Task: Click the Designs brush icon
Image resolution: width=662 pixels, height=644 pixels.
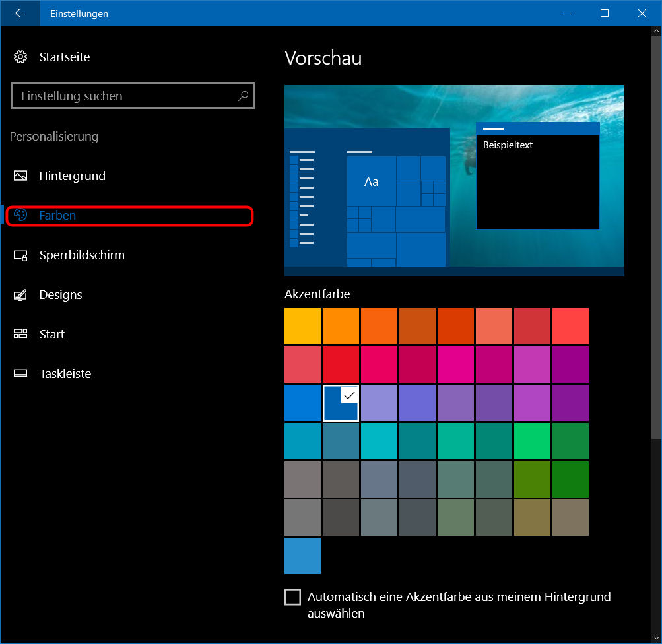Action: (20, 295)
